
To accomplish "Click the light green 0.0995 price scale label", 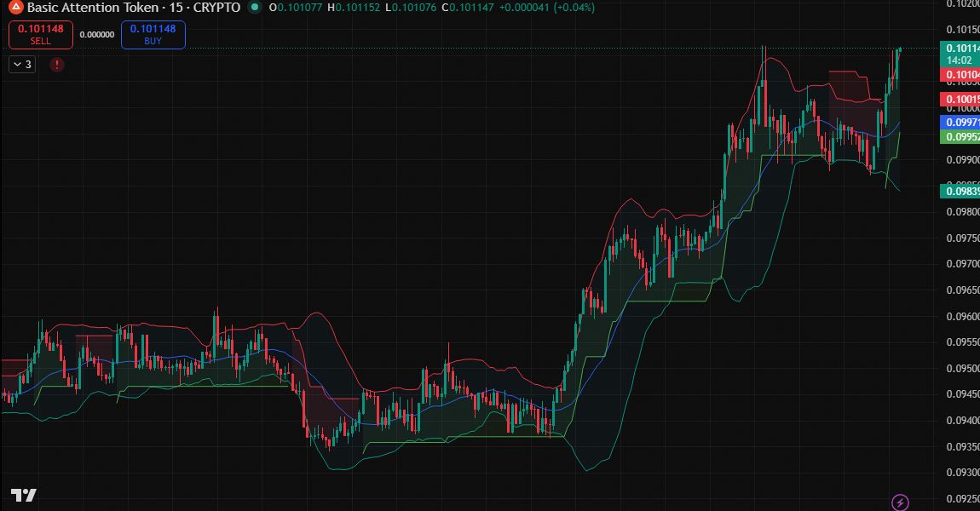I will (x=960, y=137).
